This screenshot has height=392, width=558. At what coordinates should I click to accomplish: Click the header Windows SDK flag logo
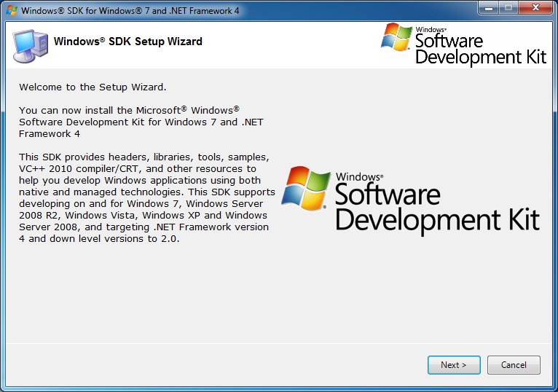(x=396, y=37)
